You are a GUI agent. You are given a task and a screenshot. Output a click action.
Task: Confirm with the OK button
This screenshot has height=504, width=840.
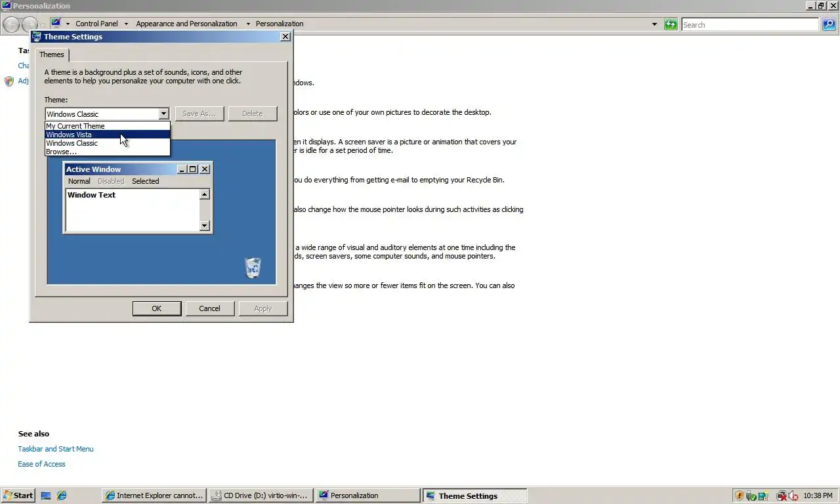click(x=157, y=308)
